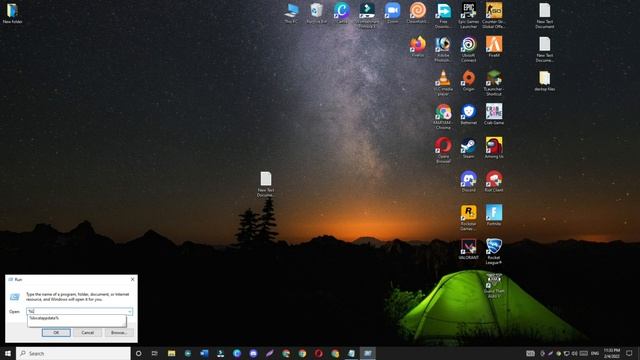Select the Rockstar Games launcher shortcut
Viewport: 640px width, 360px height.
pos(469,218)
